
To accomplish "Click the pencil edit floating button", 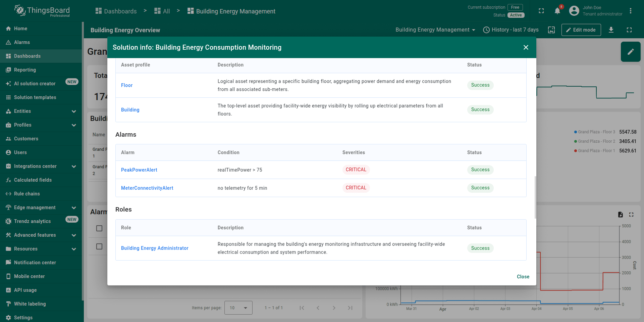I will click(x=630, y=52).
